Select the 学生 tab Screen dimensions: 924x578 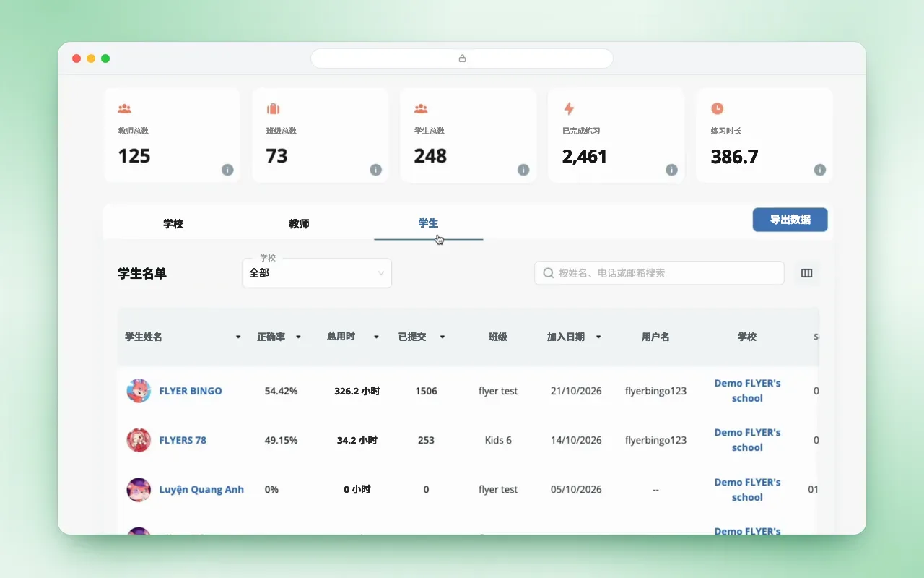428,223
